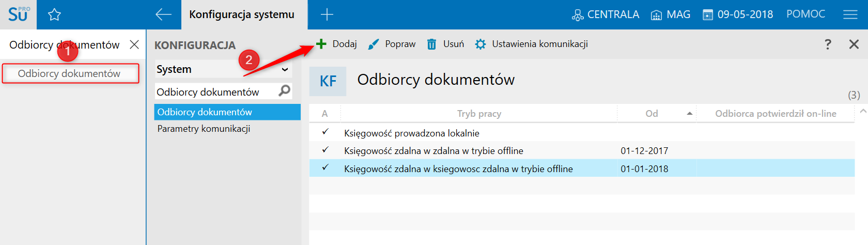
Task: Click the POMOC link
Action: (805, 14)
